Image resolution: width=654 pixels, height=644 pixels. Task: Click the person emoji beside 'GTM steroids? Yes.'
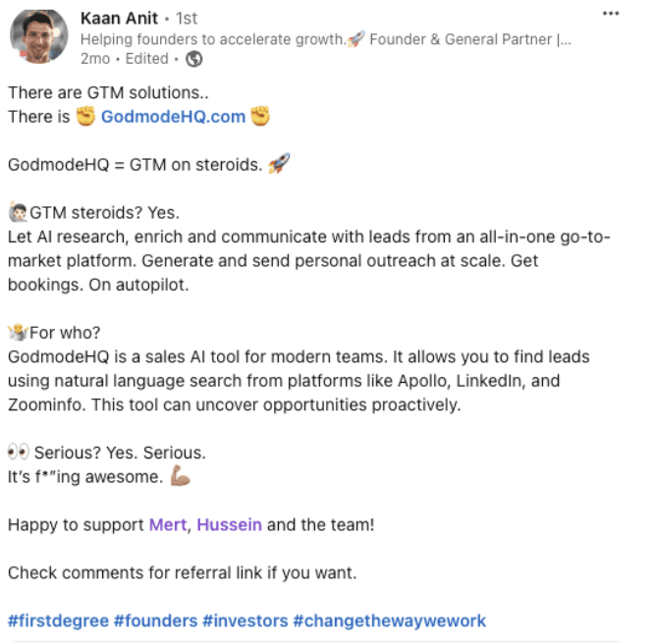(x=18, y=212)
